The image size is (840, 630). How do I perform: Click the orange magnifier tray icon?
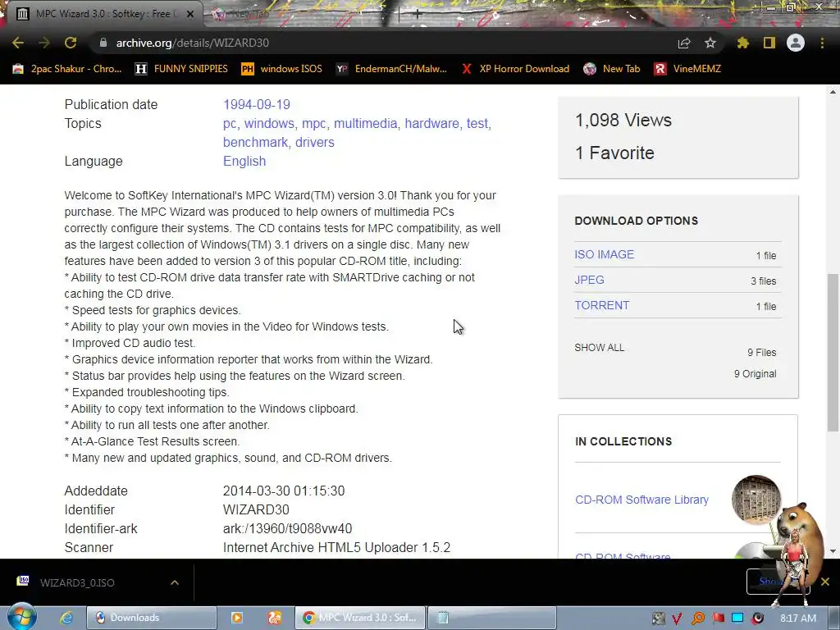click(697, 619)
